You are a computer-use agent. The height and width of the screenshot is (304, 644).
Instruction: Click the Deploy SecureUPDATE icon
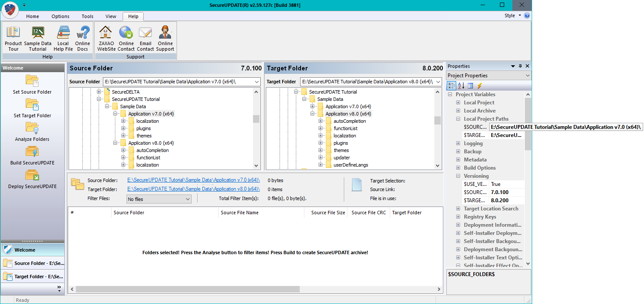[x=32, y=175]
